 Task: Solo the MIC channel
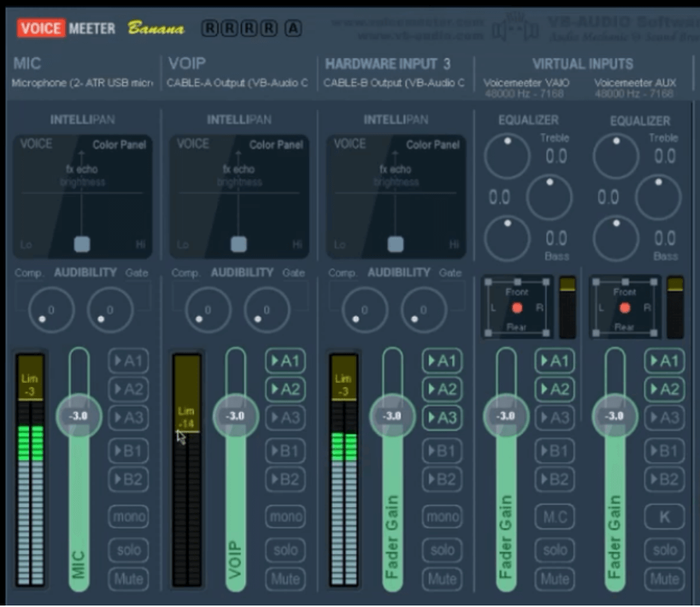[x=129, y=550]
